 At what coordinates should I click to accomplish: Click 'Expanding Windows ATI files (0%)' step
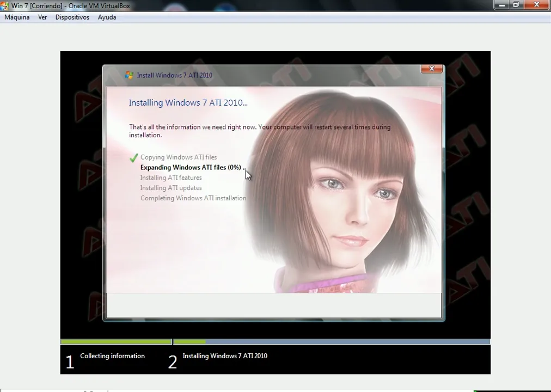pyautogui.click(x=193, y=168)
